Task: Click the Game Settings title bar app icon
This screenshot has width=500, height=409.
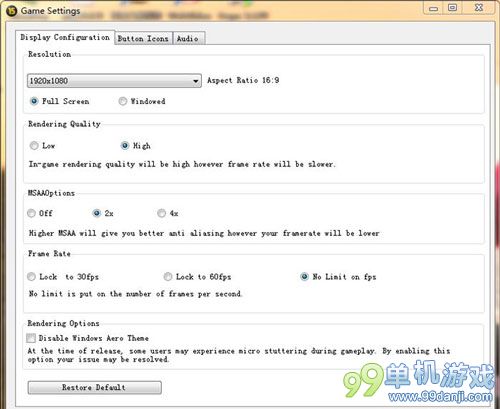Action: pos(11,11)
